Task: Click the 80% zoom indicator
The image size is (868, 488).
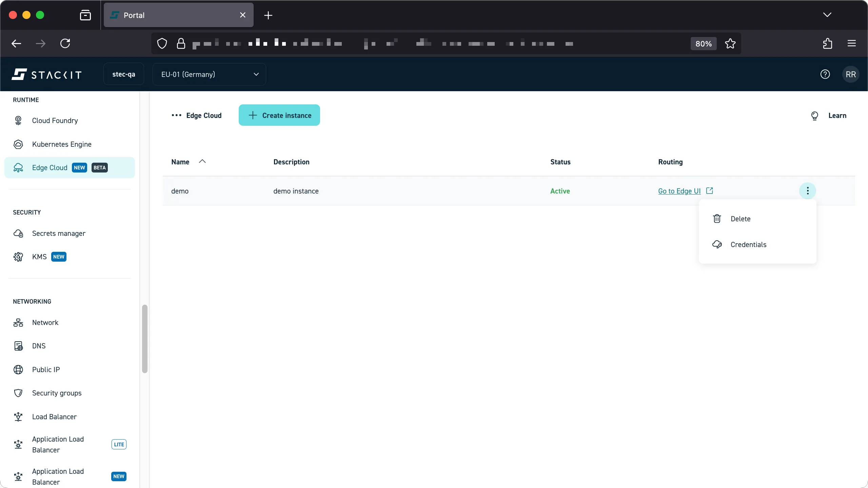Action: click(703, 43)
